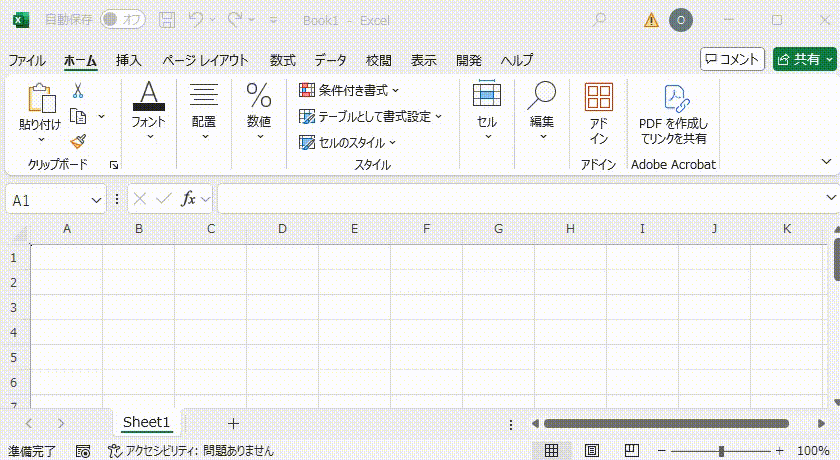
Task: Open the Data (データ) ribbon tab
Action: (x=330, y=60)
